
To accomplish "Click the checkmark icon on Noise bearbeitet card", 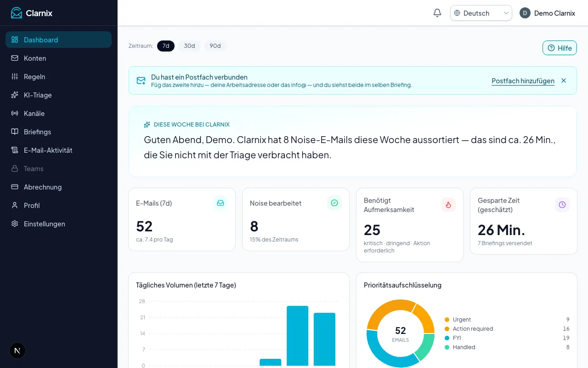I will 334,203.
